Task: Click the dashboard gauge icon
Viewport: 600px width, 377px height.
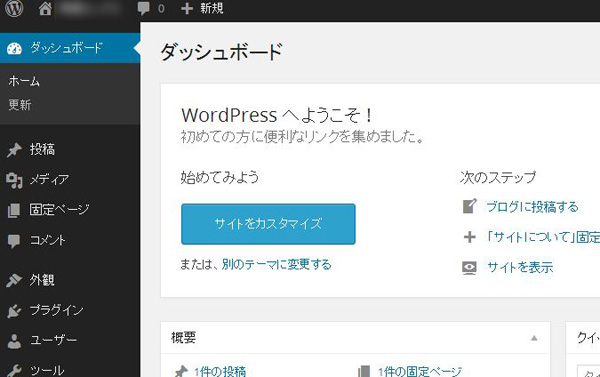Action: point(15,49)
